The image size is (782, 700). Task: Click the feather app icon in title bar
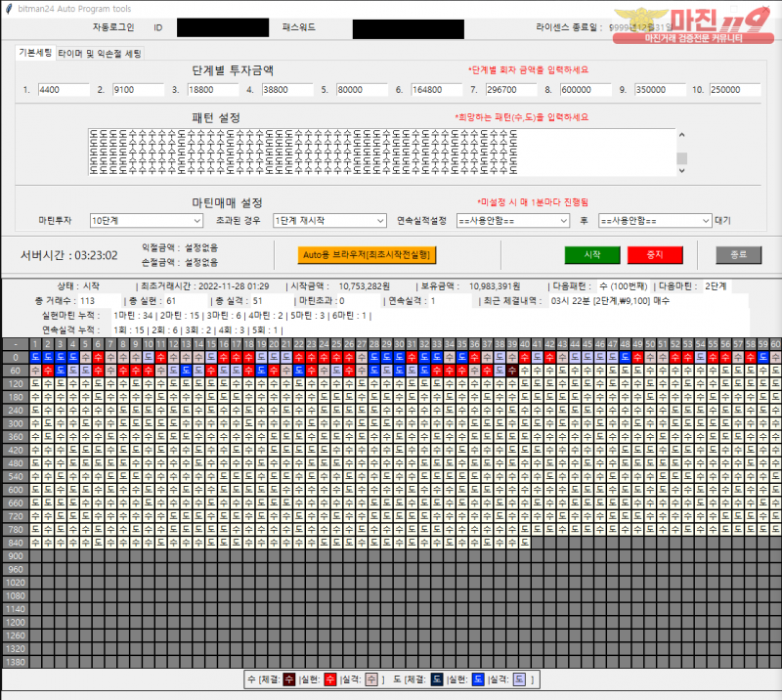point(8,8)
